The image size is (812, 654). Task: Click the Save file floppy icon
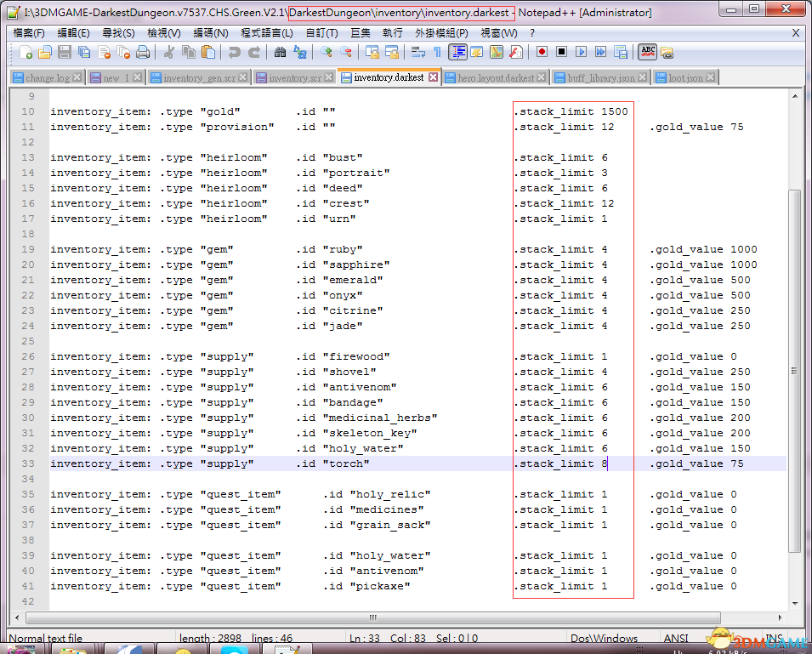[x=65, y=52]
